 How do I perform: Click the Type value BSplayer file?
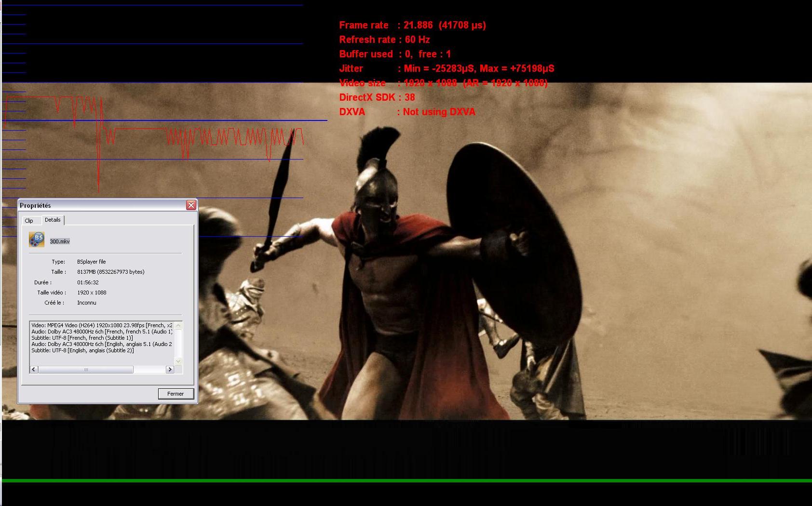pos(91,262)
